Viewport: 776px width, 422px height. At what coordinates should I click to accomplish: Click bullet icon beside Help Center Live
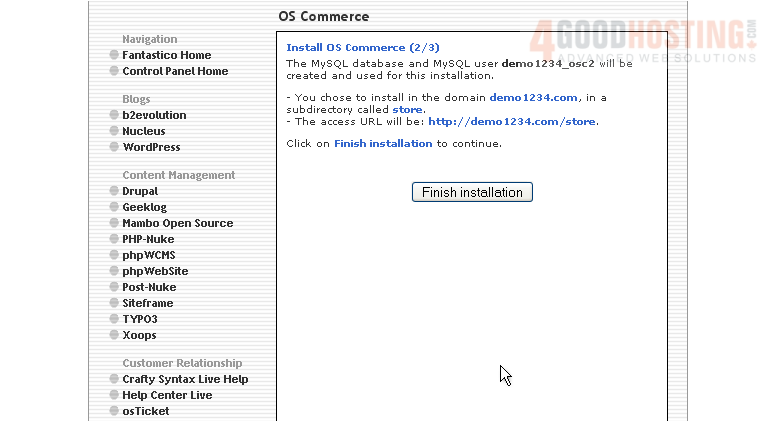[114, 395]
